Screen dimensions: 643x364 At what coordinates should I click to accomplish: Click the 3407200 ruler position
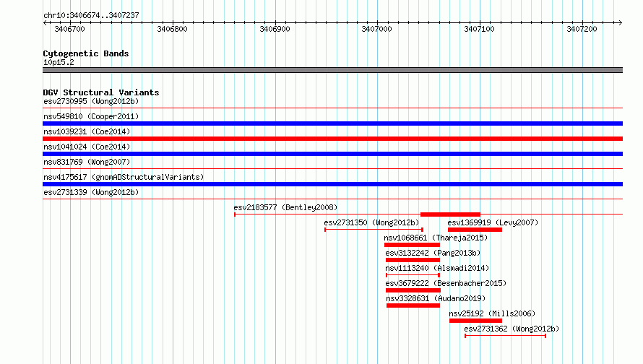pos(582,29)
